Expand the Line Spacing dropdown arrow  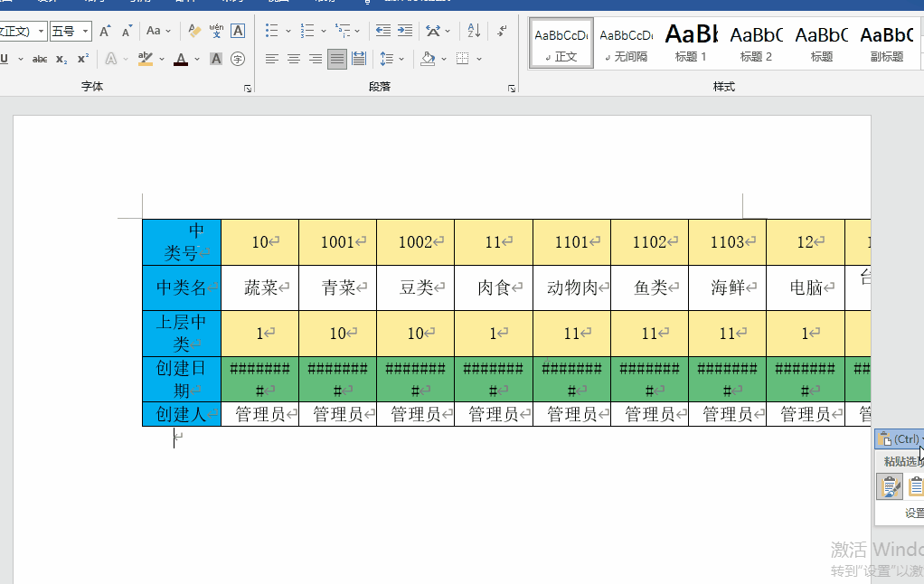[402, 60]
